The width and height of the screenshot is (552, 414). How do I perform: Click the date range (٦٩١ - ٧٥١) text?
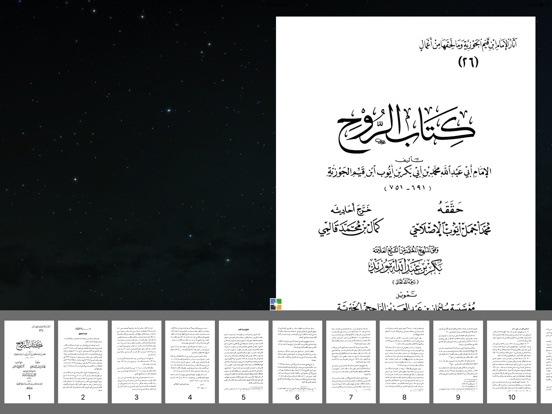[408, 188]
